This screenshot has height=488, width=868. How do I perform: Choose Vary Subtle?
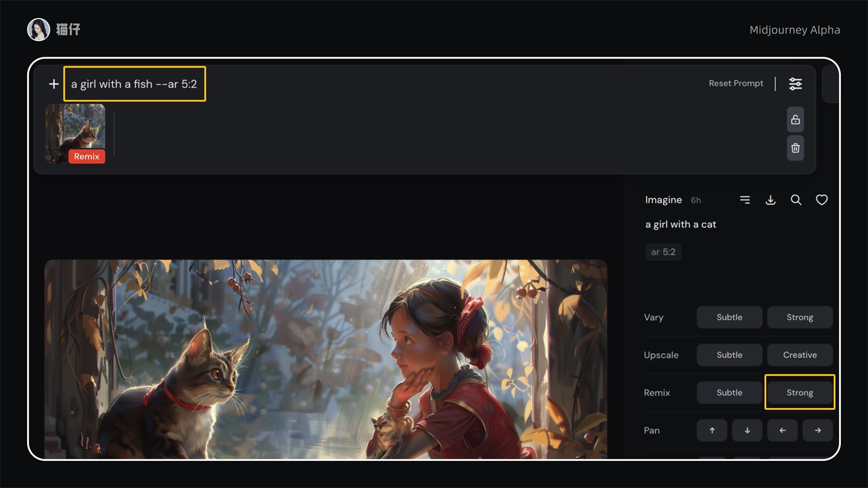point(730,317)
